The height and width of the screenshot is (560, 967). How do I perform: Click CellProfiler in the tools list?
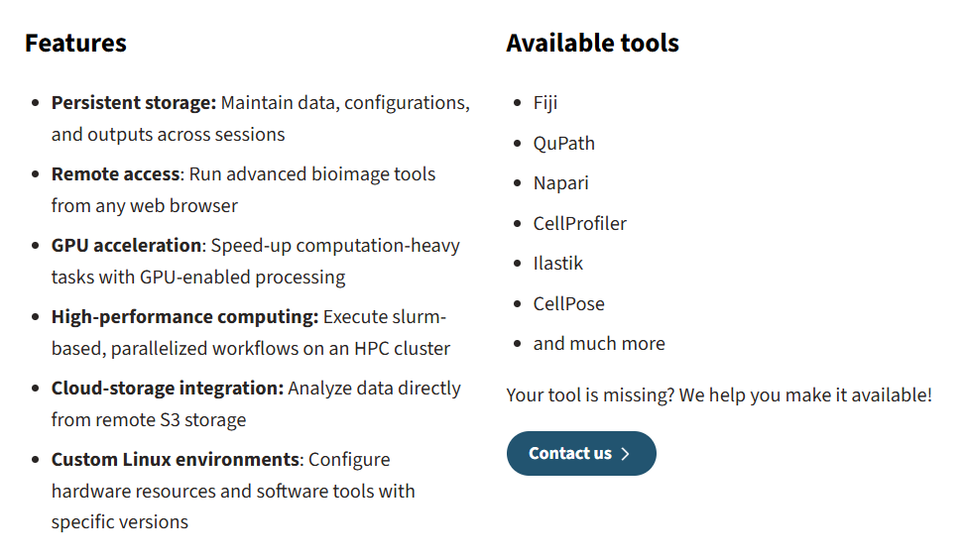click(x=579, y=223)
